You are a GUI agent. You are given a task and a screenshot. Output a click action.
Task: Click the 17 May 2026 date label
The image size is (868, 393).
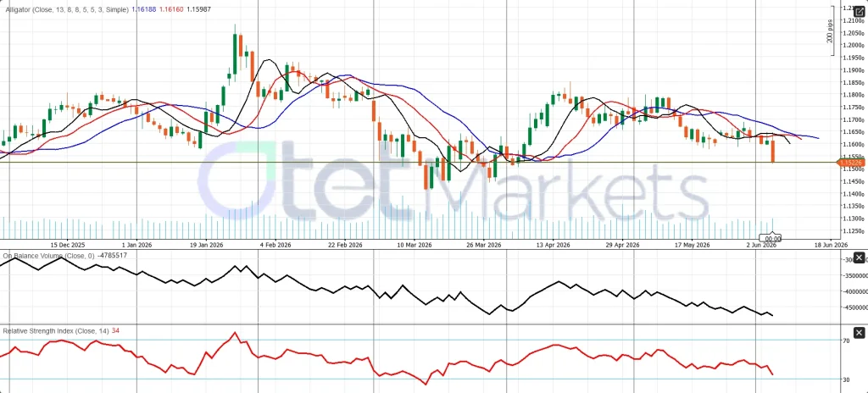click(x=692, y=245)
